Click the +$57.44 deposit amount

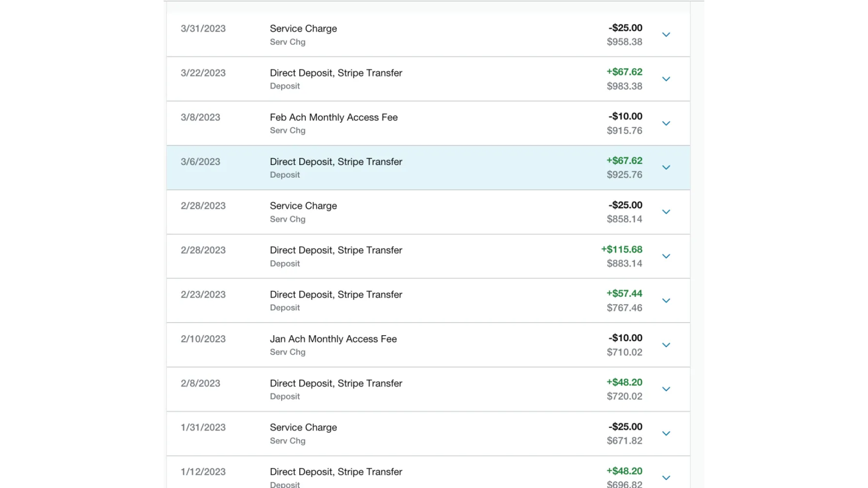click(624, 293)
